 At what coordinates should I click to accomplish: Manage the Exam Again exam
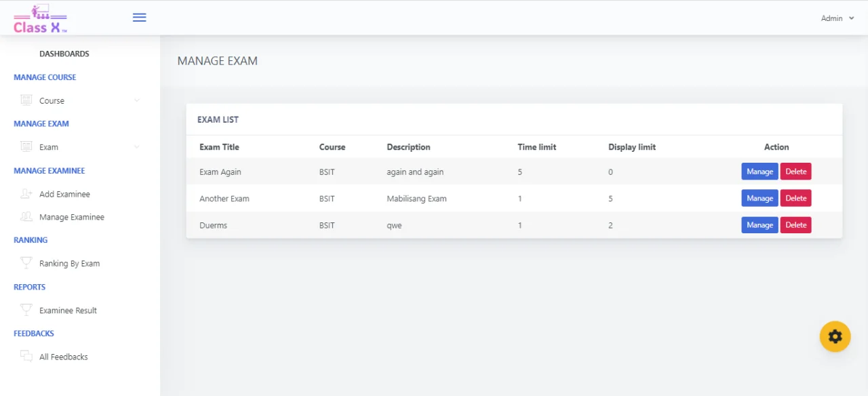click(759, 172)
